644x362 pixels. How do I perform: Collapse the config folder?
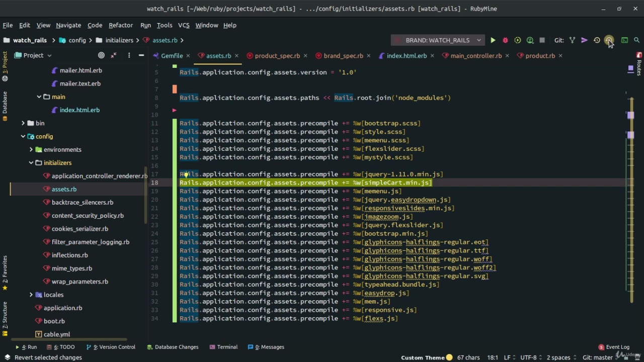click(x=23, y=136)
